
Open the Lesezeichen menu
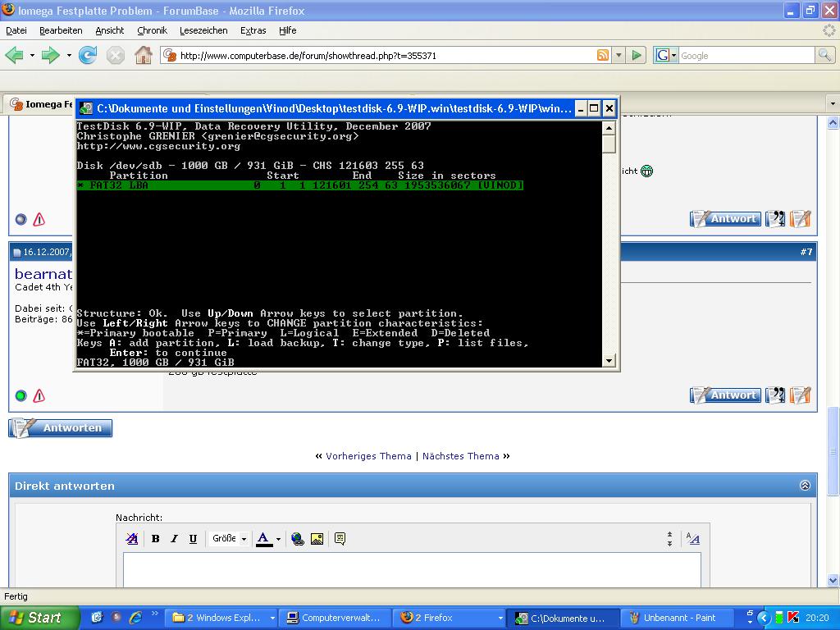click(203, 30)
